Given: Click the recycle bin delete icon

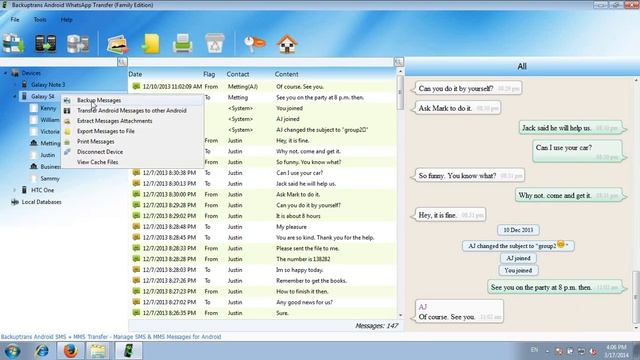Looking at the screenshot, I should pyautogui.click(x=215, y=44).
